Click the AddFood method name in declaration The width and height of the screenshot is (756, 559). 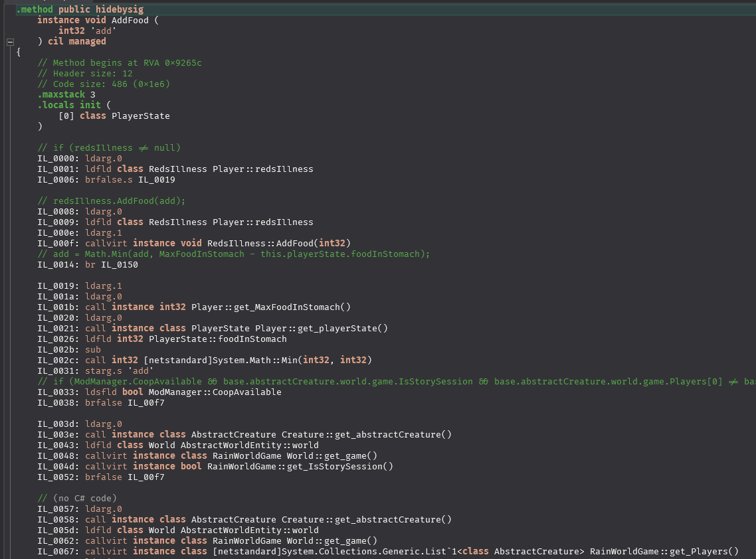tap(131, 20)
